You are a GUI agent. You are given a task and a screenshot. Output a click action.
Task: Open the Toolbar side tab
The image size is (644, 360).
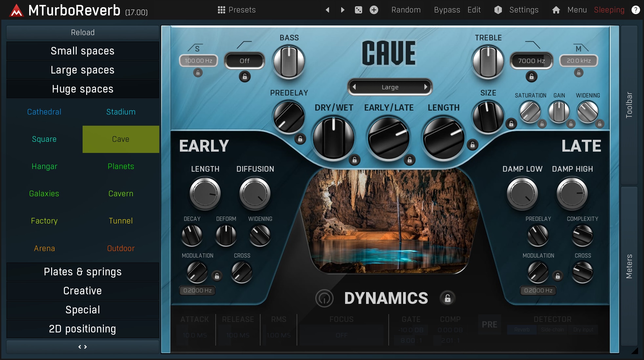tap(629, 105)
